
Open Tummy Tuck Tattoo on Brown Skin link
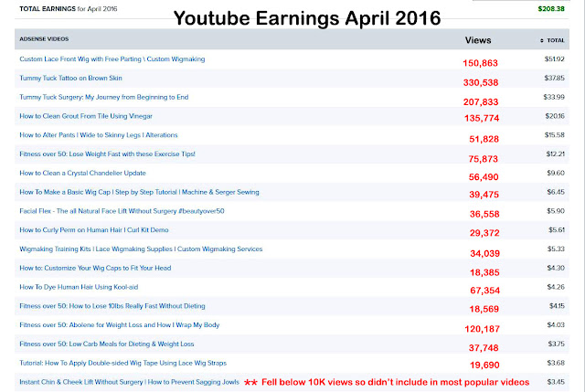tap(70, 78)
